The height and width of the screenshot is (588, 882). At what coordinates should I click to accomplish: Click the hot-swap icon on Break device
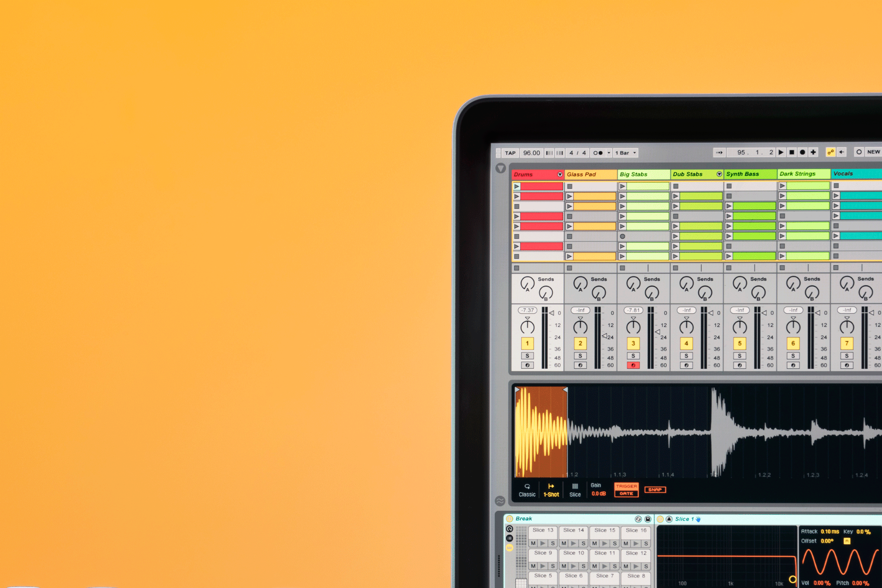(x=638, y=519)
